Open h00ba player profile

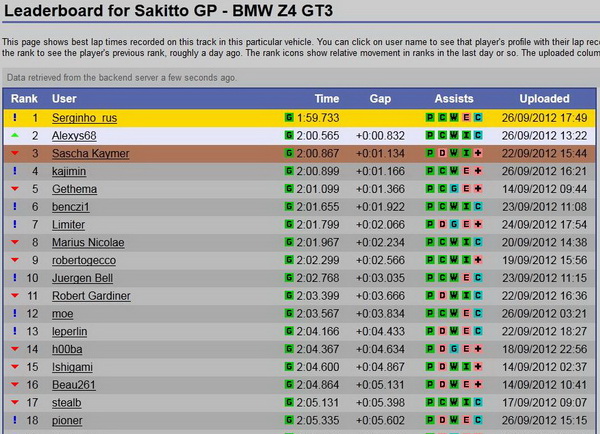point(67,349)
